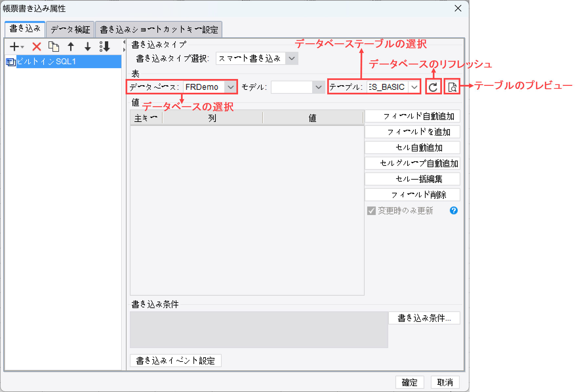Switch to 書き込みショートカットキー設定 tab

point(159,29)
